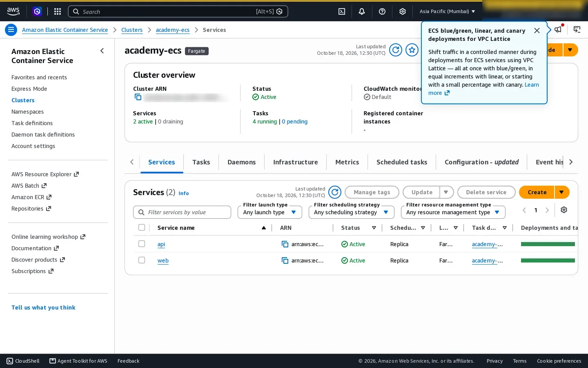Click the top Search box
This screenshot has height=368, width=588.
click(178, 11)
